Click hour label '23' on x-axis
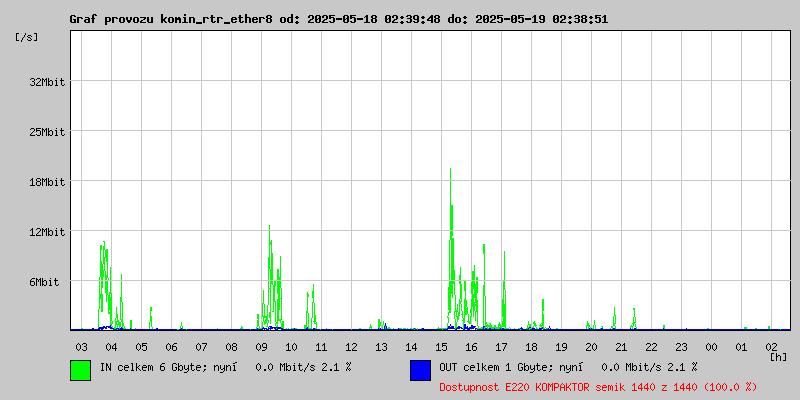The height and width of the screenshot is (400, 800). pos(681,347)
